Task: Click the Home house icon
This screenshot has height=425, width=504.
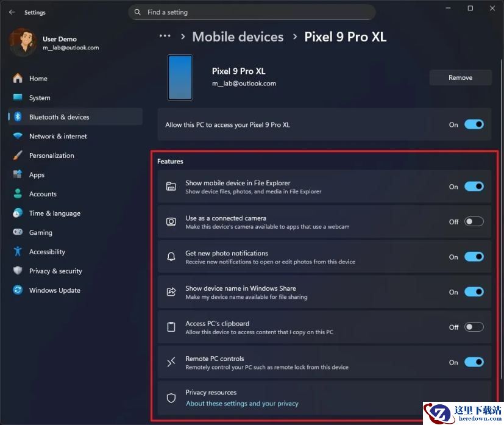Action: (x=18, y=78)
